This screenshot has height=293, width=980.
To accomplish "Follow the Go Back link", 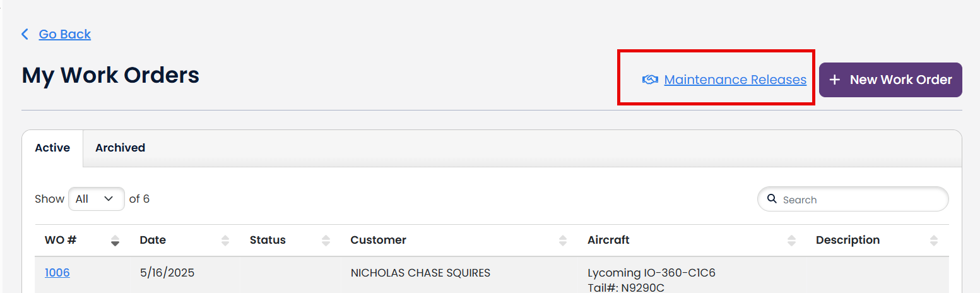I will 65,34.
